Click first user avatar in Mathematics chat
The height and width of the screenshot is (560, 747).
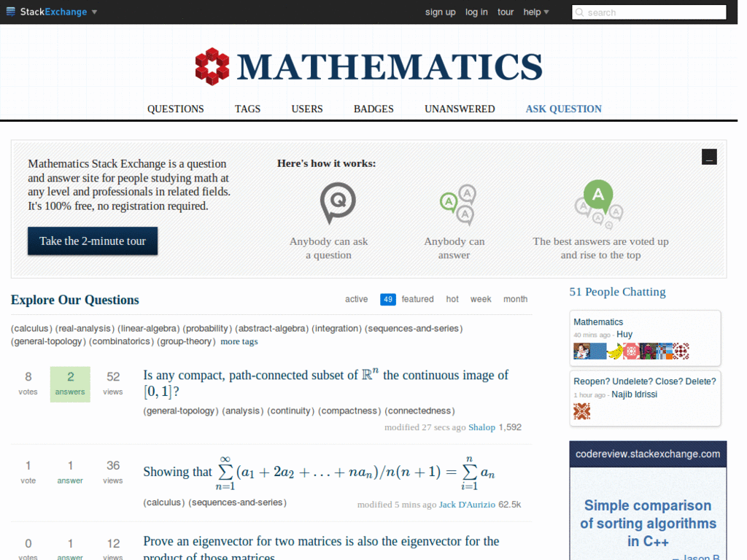coord(581,351)
